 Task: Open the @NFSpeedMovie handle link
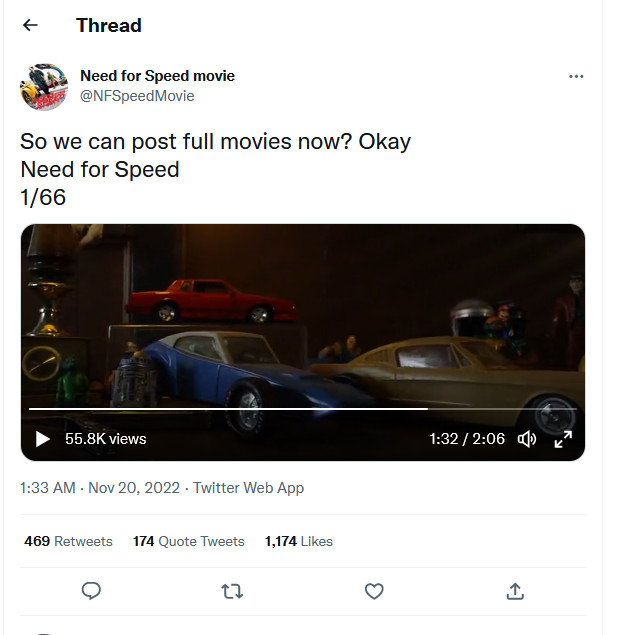[137, 96]
